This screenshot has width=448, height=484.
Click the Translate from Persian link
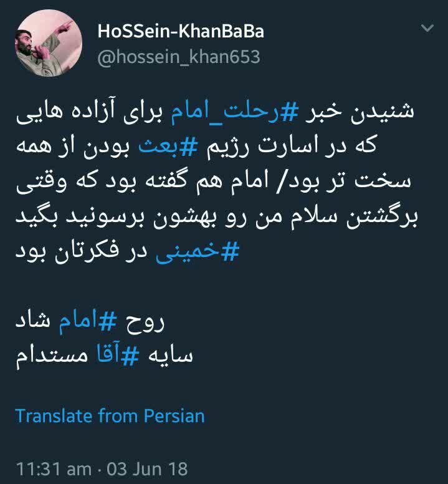point(110,416)
